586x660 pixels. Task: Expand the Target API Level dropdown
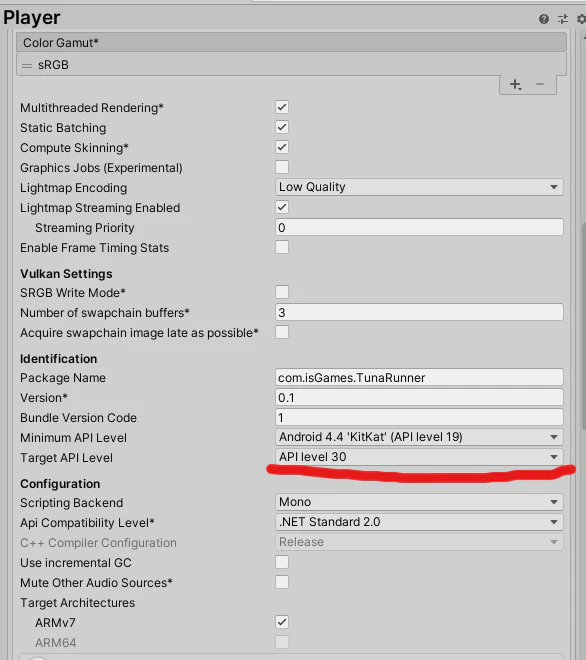click(x=419, y=457)
